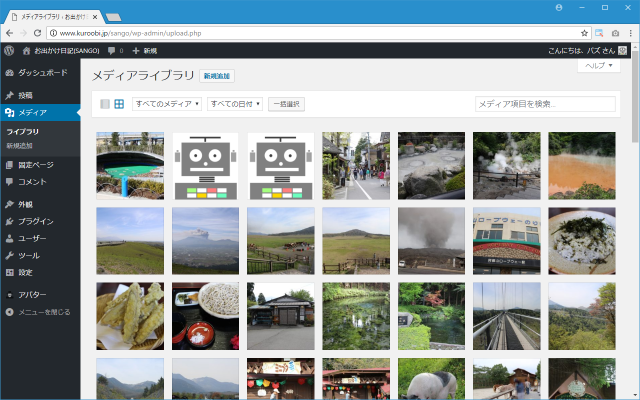640x400 pixels.
Task: Click the 一括選択 bulk select button
Action: click(x=286, y=104)
